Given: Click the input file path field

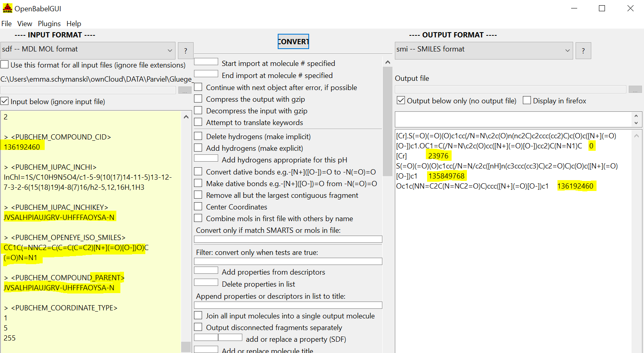Looking at the screenshot, I should pyautogui.click(x=88, y=90).
